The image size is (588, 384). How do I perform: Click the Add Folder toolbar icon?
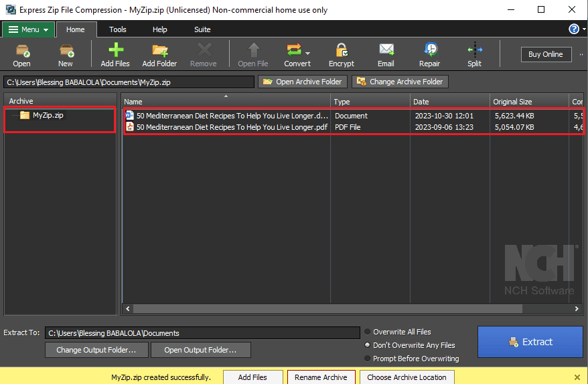(x=159, y=55)
